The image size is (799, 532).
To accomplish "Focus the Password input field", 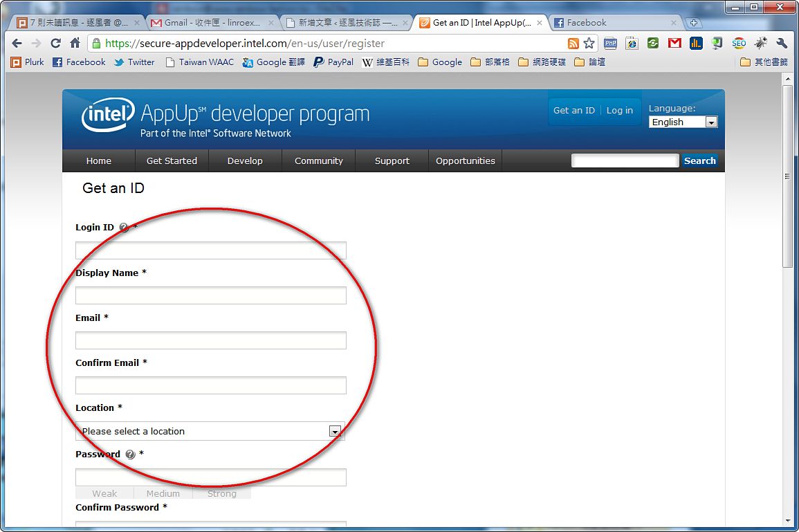I will (x=210, y=477).
